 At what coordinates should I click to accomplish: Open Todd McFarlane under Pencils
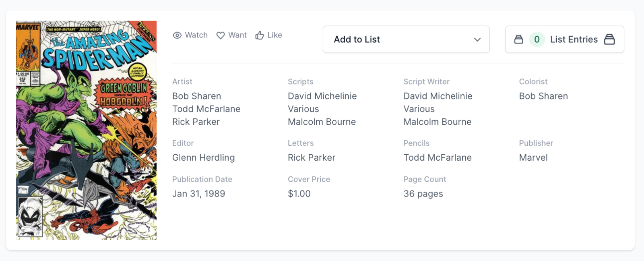click(438, 158)
